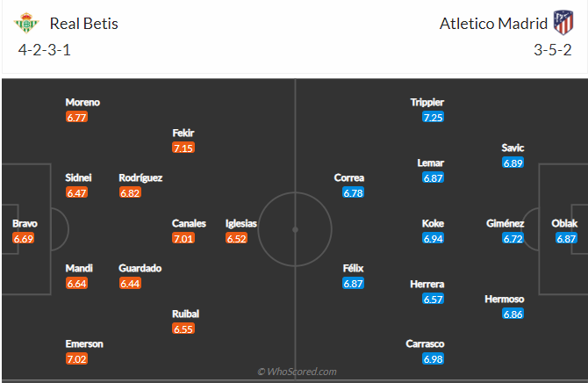Click Savic's 6.89 rating badge
Viewport: 588px width, 383px height.
tap(513, 163)
